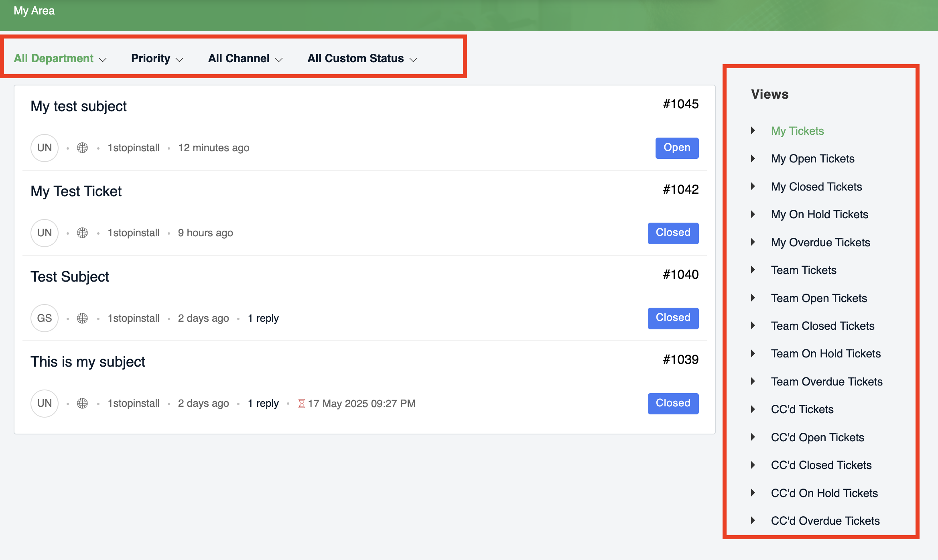Click the UN avatar on ticket #1045
This screenshot has width=938, height=560.
click(x=45, y=148)
